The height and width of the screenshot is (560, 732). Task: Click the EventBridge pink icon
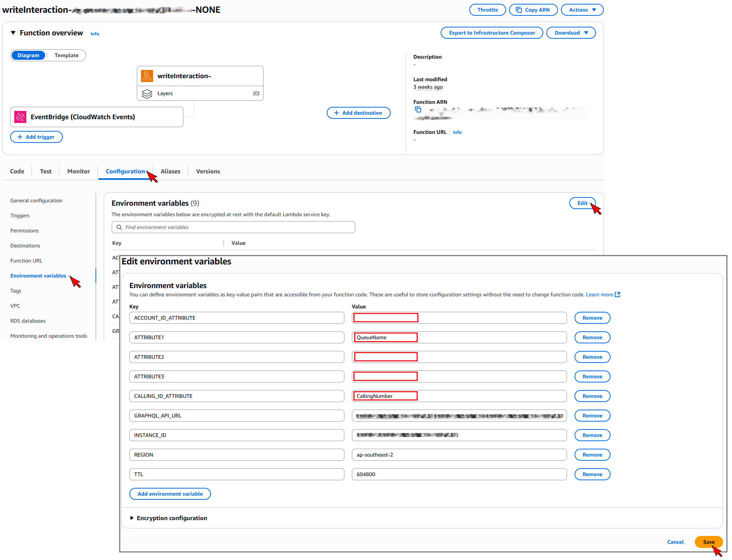click(x=20, y=117)
